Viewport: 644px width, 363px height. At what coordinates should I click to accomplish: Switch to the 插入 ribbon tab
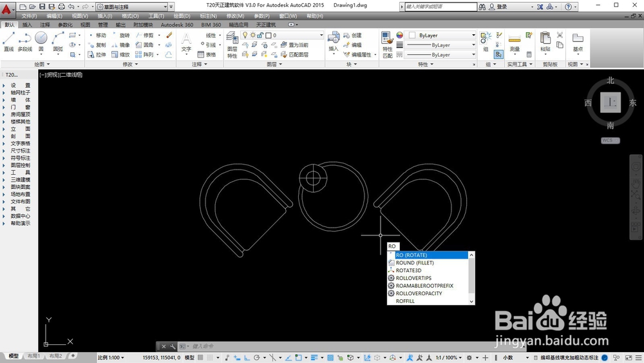click(x=27, y=25)
